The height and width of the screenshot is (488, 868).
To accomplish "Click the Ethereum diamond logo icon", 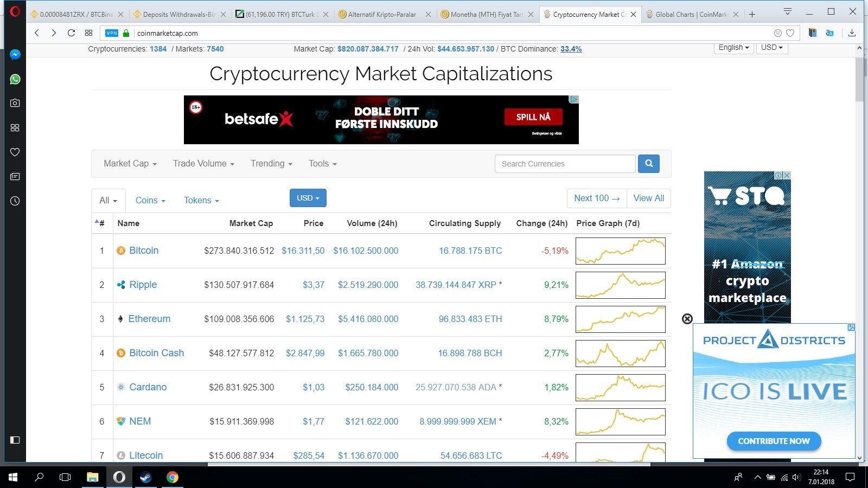I will point(120,319).
